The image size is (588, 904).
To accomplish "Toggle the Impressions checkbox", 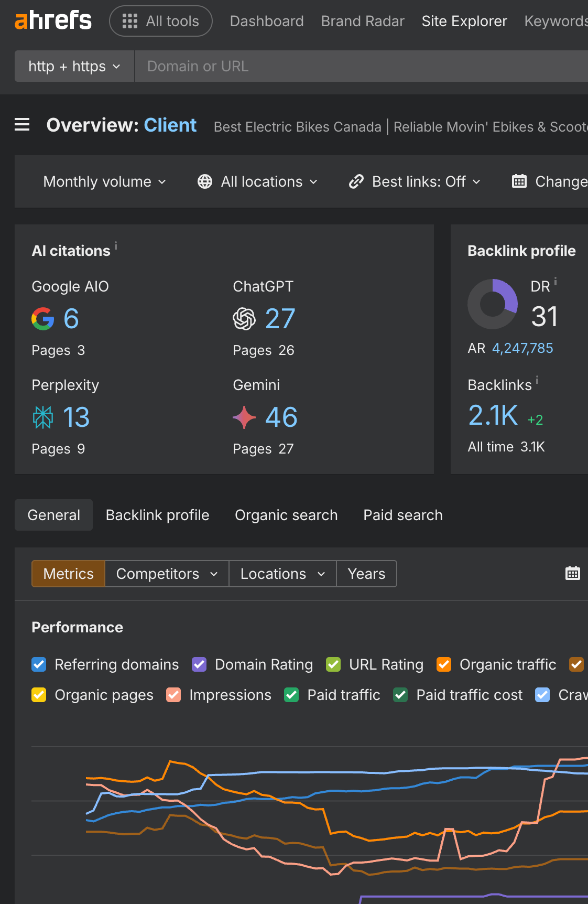I will 173,695.
